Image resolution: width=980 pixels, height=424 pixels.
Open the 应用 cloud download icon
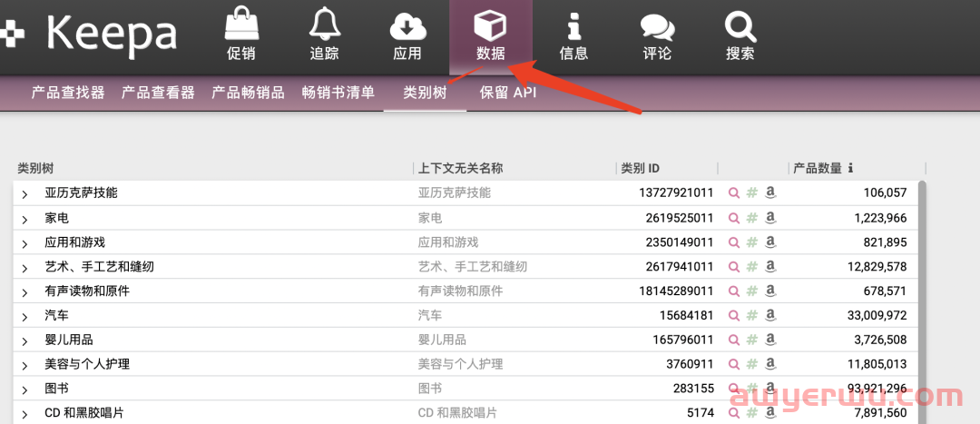(x=407, y=27)
